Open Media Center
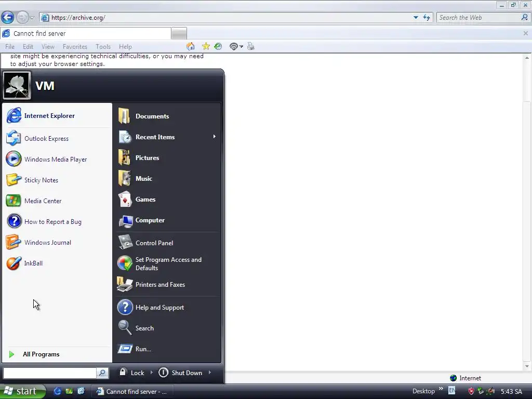Image resolution: width=532 pixels, height=399 pixels. [x=57, y=201]
